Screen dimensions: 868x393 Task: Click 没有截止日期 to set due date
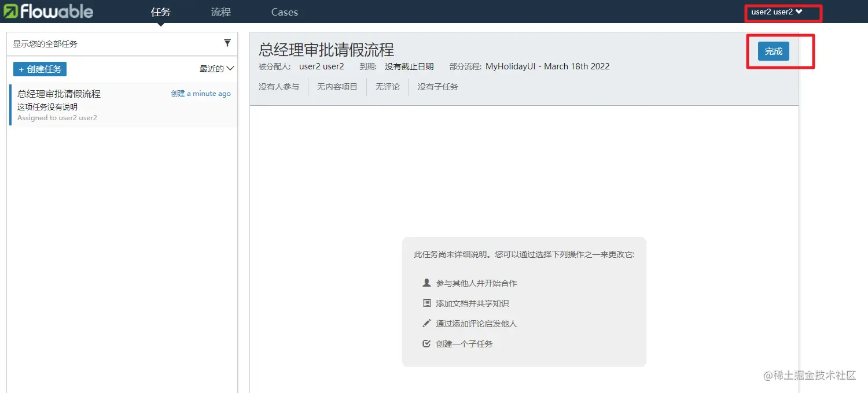click(409, 66)
